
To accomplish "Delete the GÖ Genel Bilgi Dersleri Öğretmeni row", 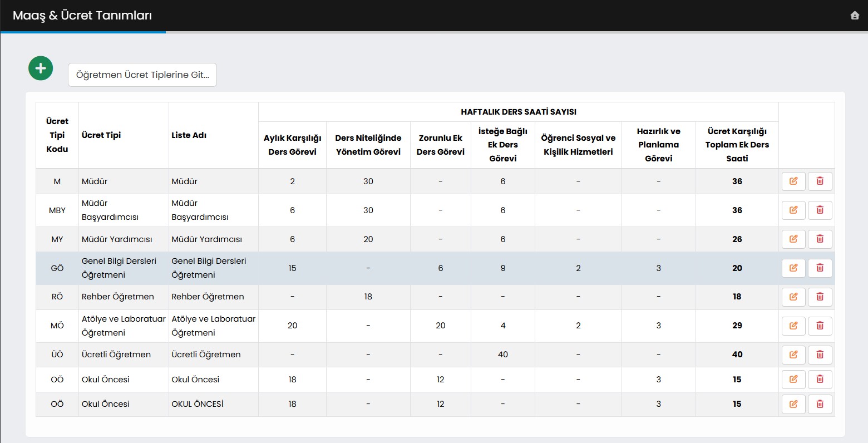I will click(x=820, y=268).
